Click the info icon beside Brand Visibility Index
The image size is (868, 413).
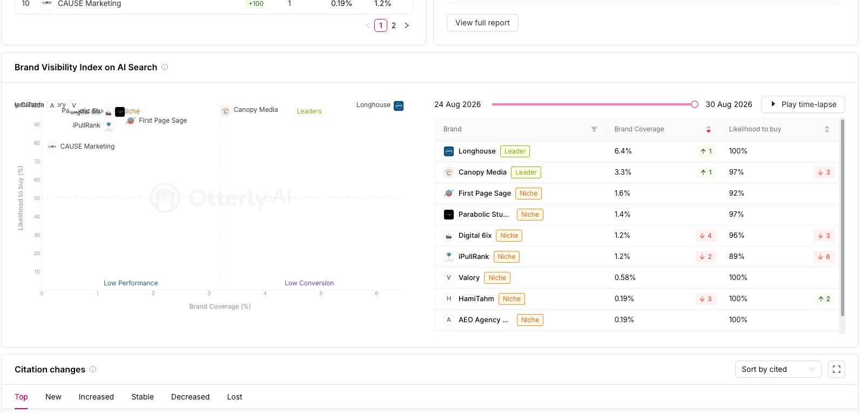[x=165, y=67]
